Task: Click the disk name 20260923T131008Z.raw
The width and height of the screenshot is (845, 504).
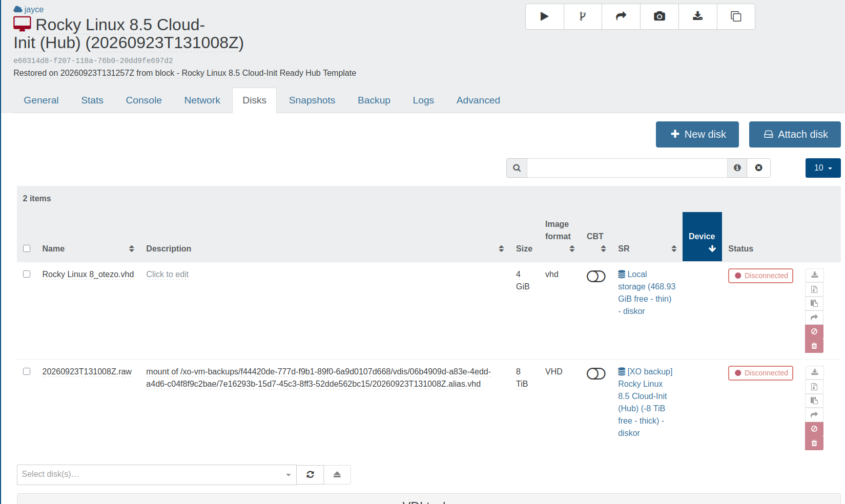Action: tap(87, 372)
